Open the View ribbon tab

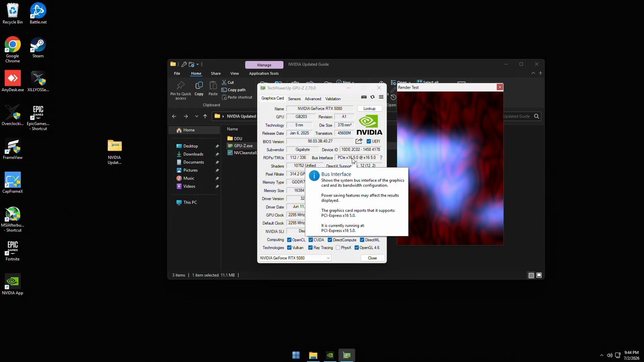(234, 73)
